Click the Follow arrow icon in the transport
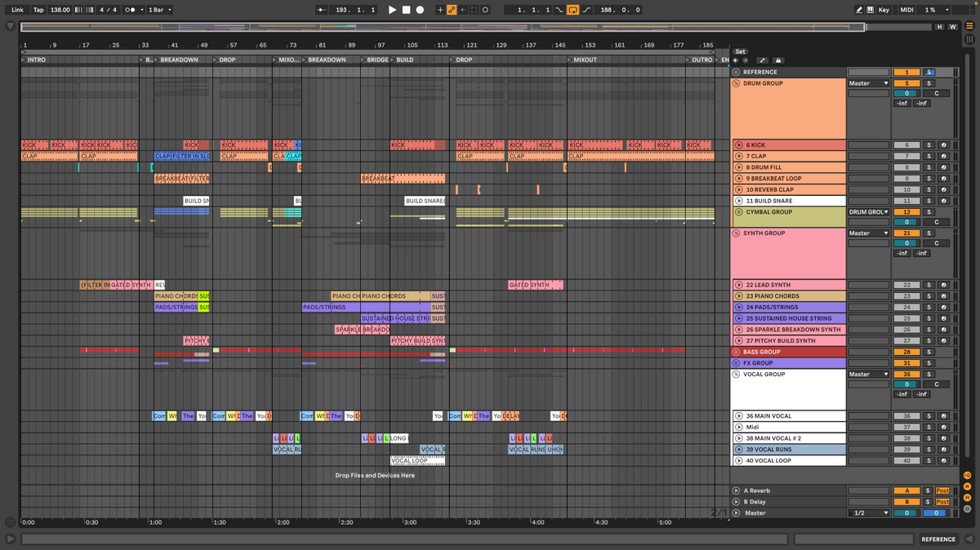This screenshot has height=550, width=980. (x=321, y=10)
